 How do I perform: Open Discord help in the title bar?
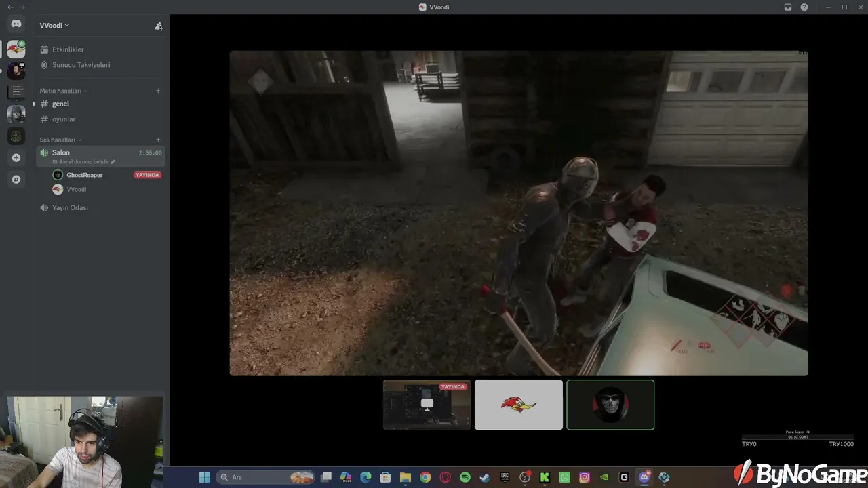(804, 7)
